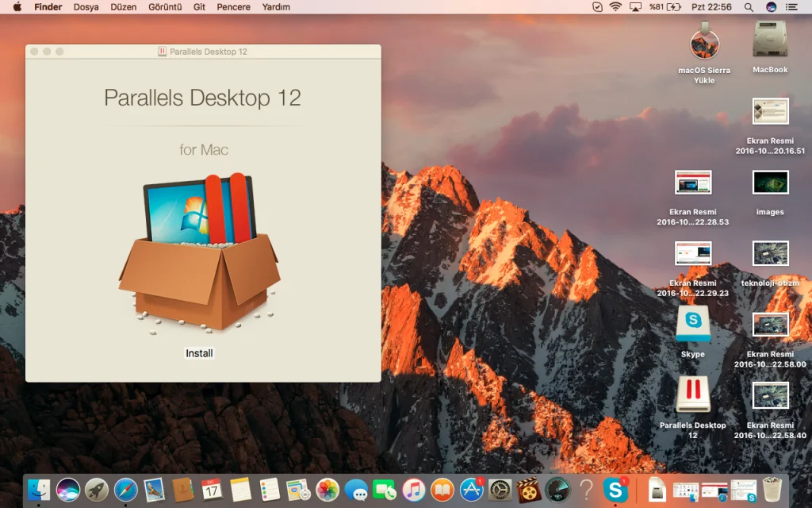This screenshot has width=812, height=508.
Task: Open Trash in the Dock
Action: pos(772,490)
